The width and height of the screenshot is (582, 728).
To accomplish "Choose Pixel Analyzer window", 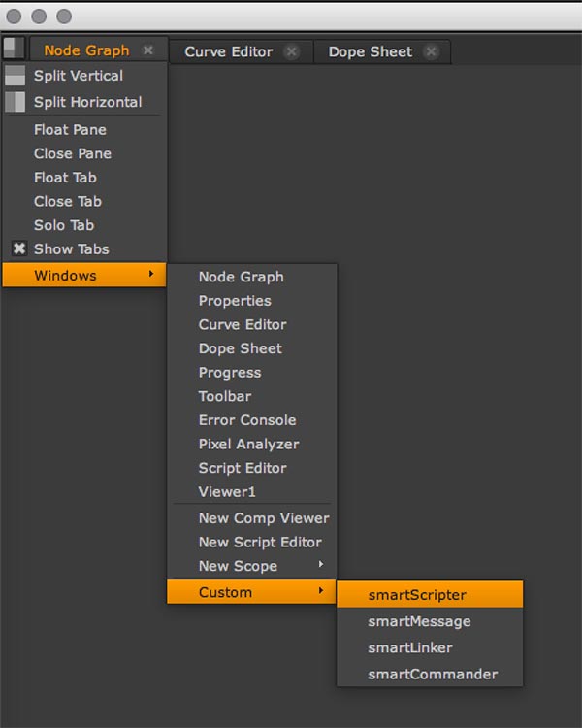I will tap(248, 444).
